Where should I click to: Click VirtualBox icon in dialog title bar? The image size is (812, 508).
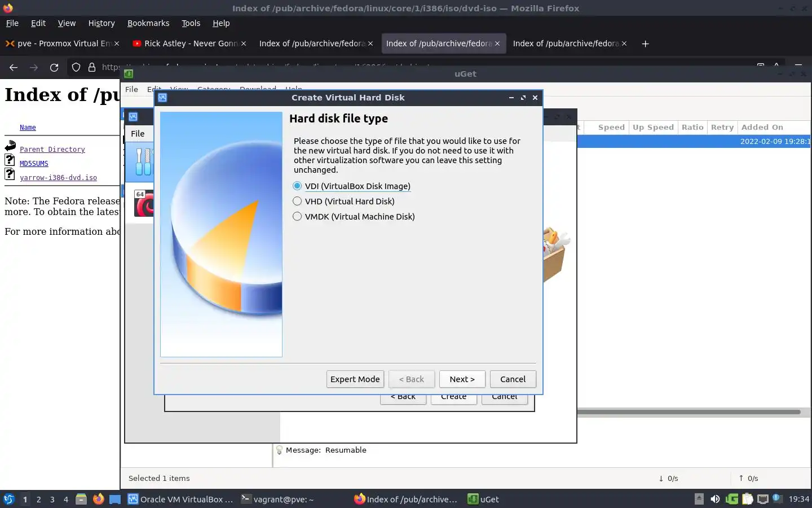162,98
